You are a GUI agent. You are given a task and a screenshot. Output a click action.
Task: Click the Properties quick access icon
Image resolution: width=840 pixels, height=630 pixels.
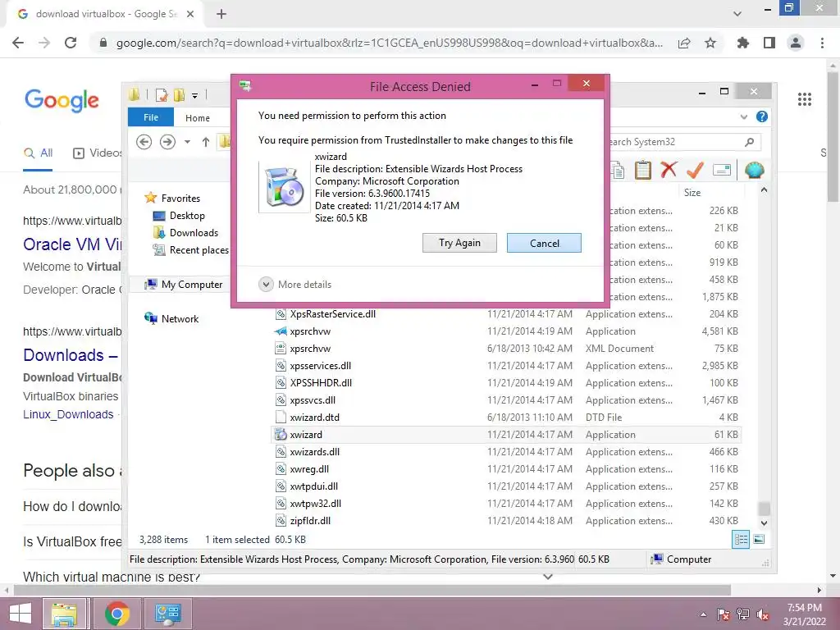162,95
